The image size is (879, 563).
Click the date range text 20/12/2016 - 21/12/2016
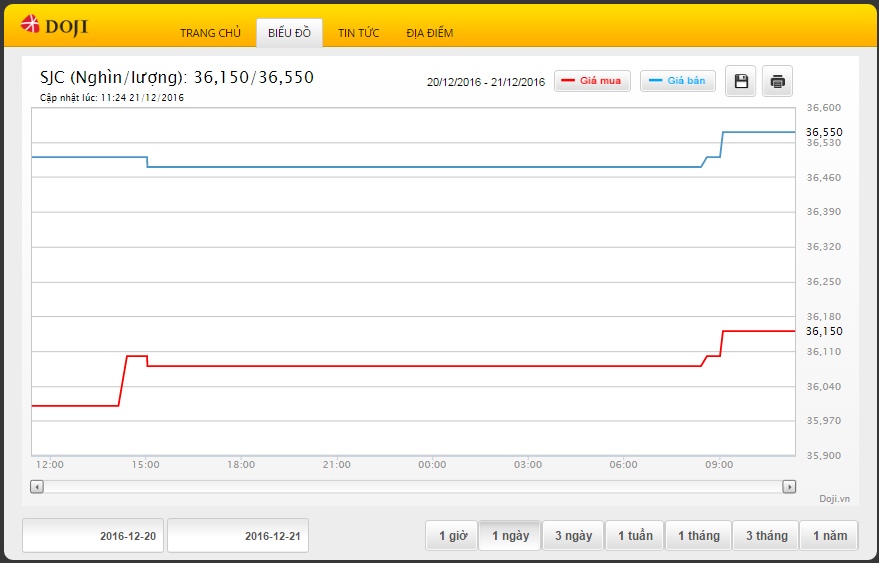pyautogui.click(x=485, y=82)
